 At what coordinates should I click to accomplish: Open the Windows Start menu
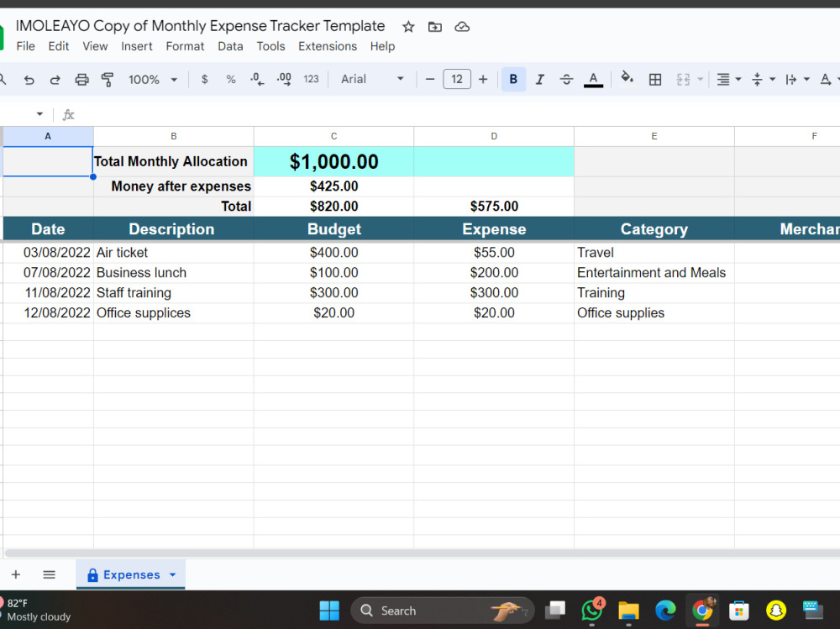(329, 611)
